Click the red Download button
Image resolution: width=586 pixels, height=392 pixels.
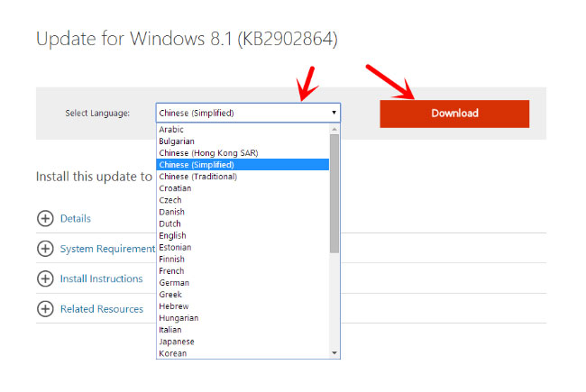(454, 114)
